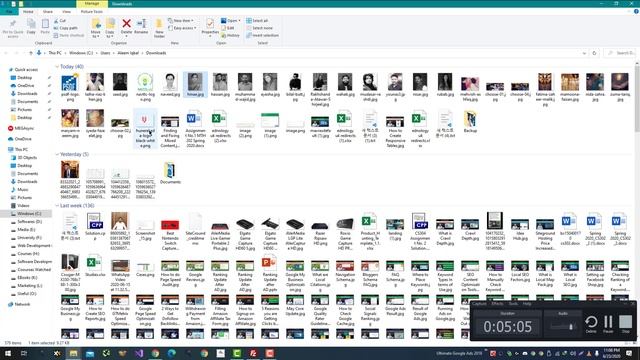Viewport: 640px width, 360px height.
Task: Click Select none in the ribbon
Action: [259, 28]
